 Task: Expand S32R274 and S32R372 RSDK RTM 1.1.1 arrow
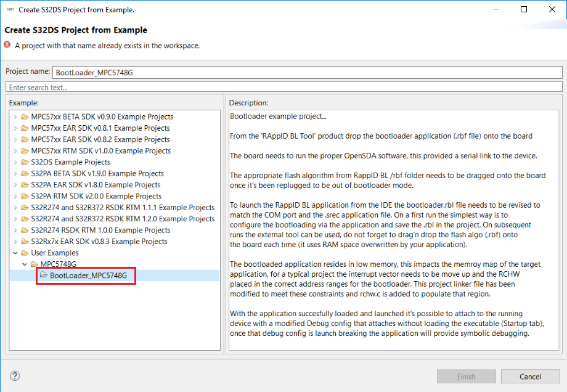point(15,208)
